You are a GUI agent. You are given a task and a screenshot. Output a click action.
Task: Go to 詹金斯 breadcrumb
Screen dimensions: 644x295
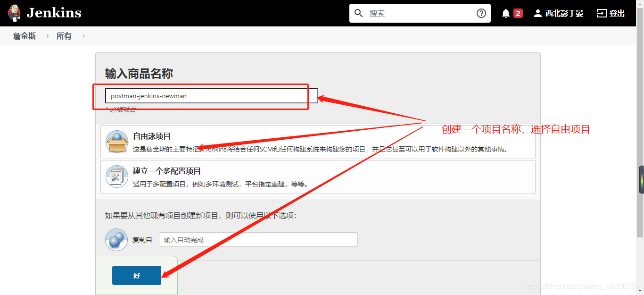coord(25,36)
